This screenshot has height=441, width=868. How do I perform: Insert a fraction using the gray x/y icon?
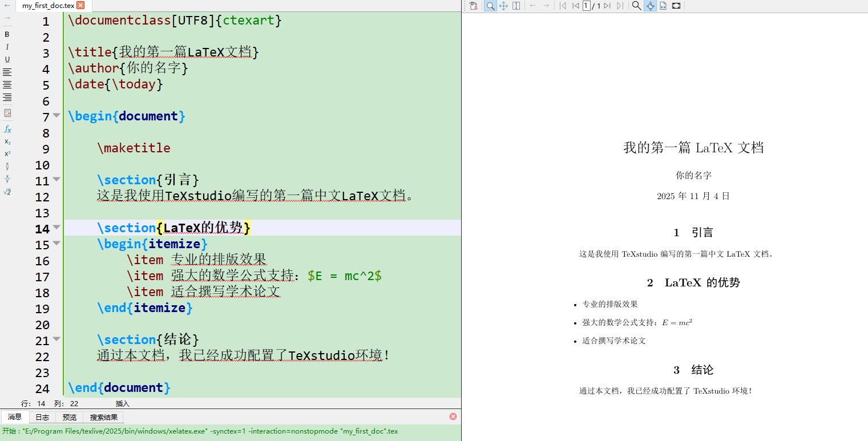point(7,166)
